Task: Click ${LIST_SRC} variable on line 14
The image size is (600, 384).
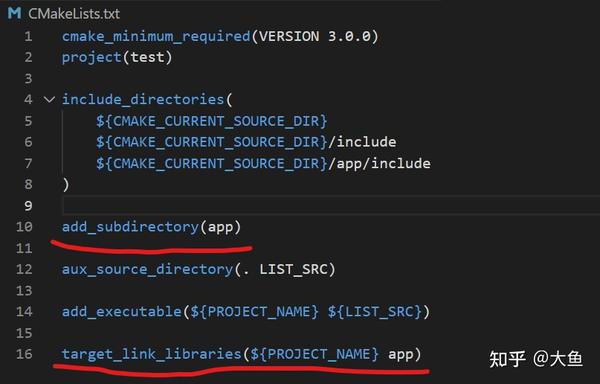Action: (375, 312)
